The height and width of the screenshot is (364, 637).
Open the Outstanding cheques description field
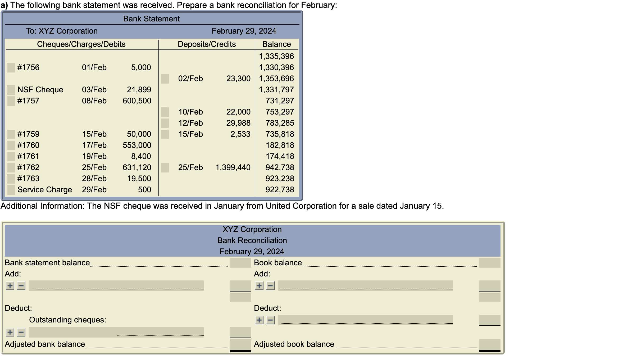(116, 332)
